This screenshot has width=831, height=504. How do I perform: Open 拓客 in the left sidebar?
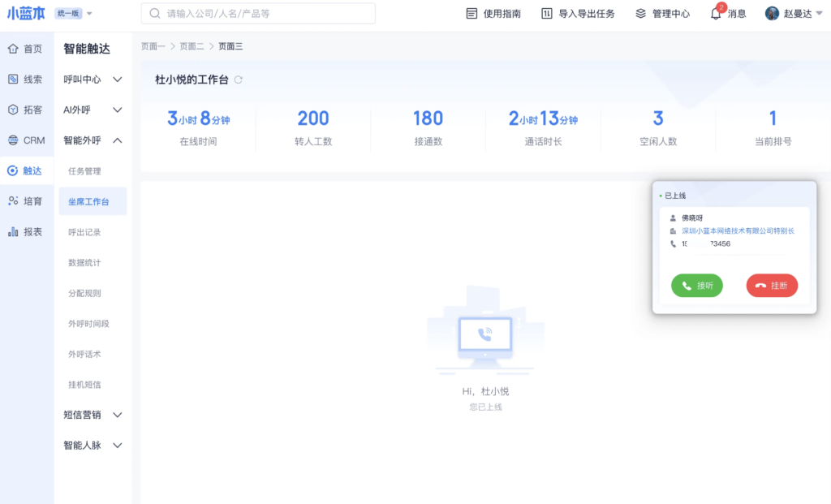tap(25, 110)
